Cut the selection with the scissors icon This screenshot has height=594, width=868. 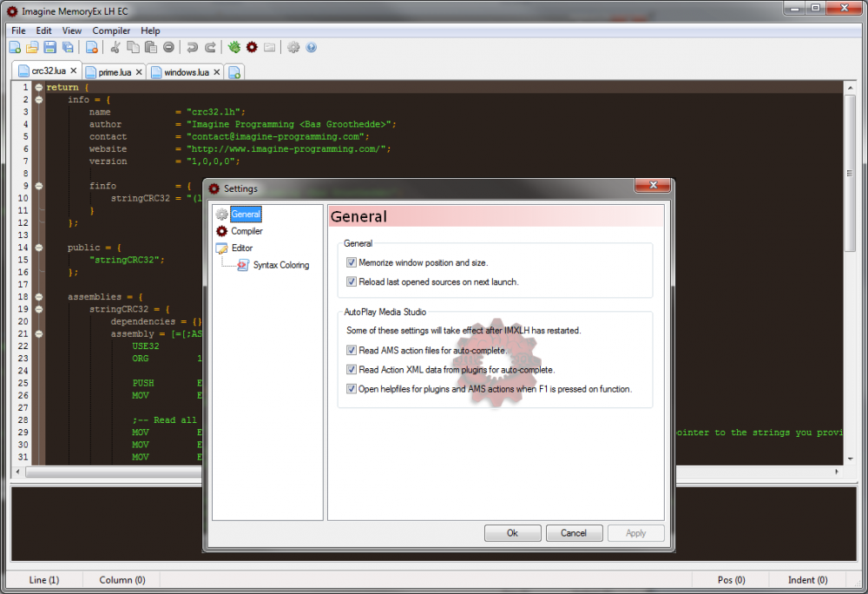click(115, 48)
